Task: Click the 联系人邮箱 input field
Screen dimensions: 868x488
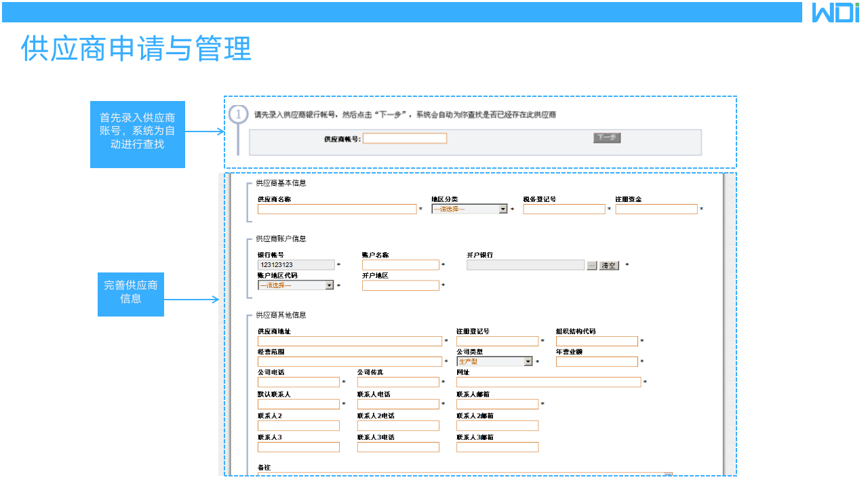Action: pos(497,403)
